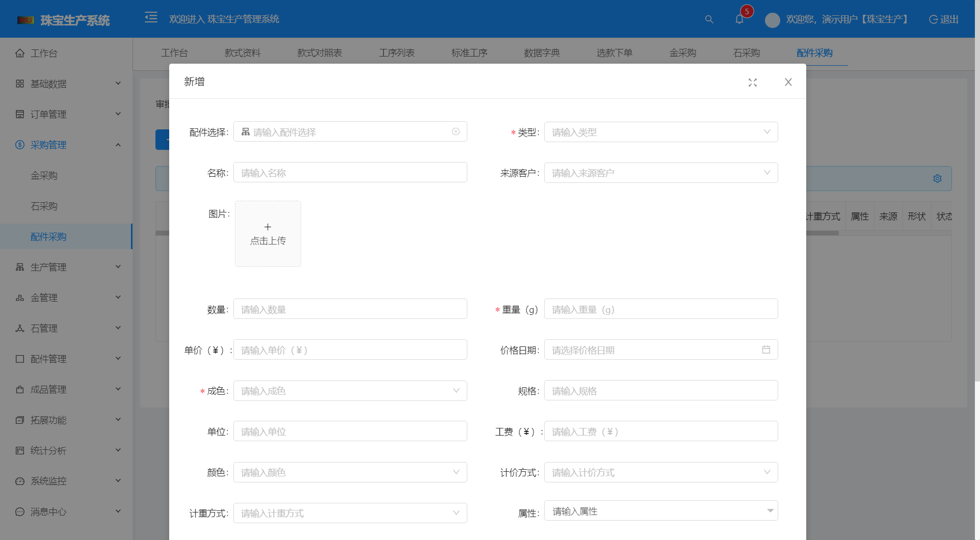The height and width of the screenshot is (540, 980).
Task: Open the 类型 dropdown
Action: (x=660, y=131)
